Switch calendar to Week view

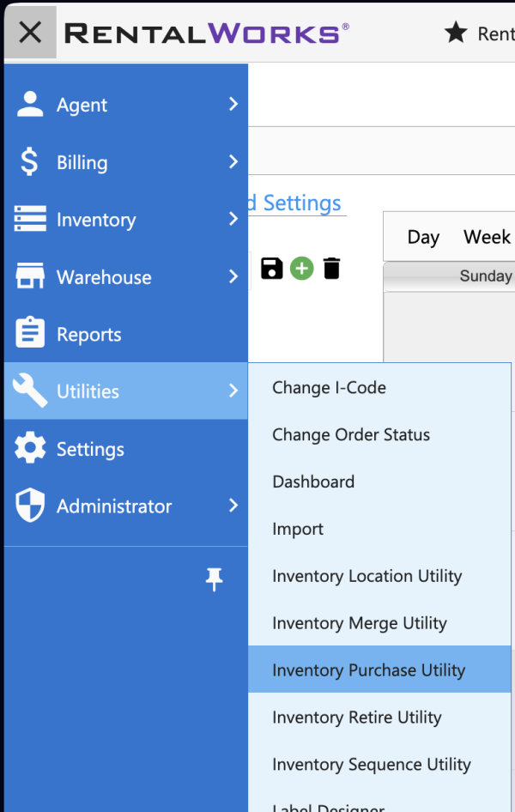[x=487, y=237]
